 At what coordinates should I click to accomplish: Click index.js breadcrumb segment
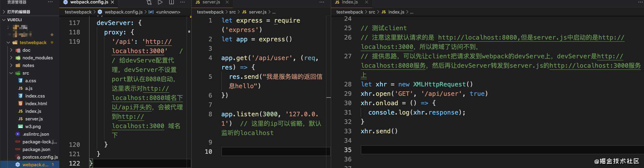point(396,12)
